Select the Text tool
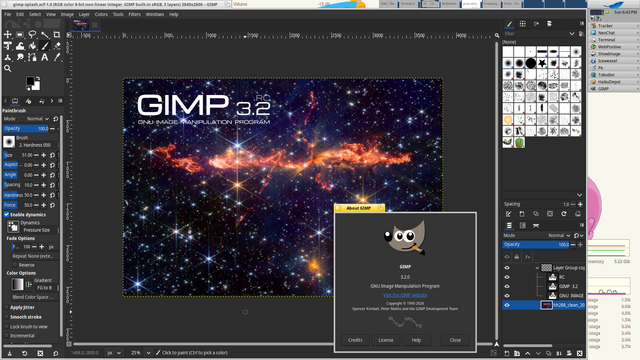This screenshot has height=360, width=640. click(x=44, y=58)
